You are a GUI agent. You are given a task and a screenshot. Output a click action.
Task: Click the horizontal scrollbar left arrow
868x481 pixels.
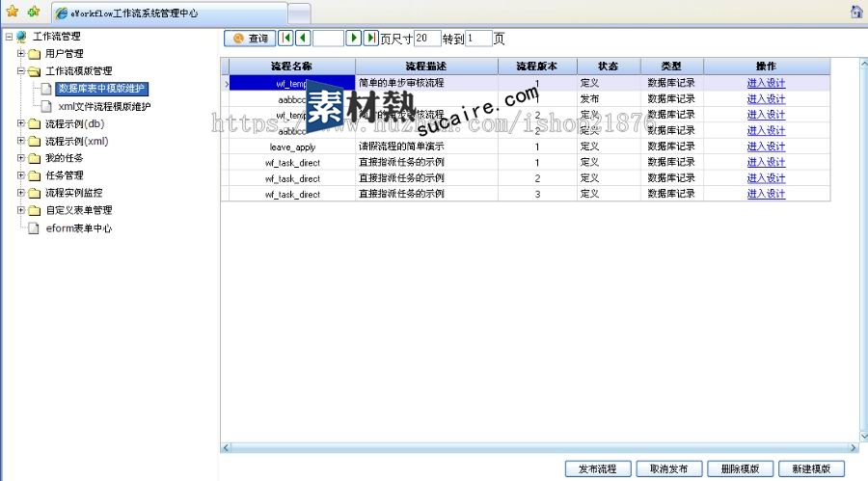226,448
